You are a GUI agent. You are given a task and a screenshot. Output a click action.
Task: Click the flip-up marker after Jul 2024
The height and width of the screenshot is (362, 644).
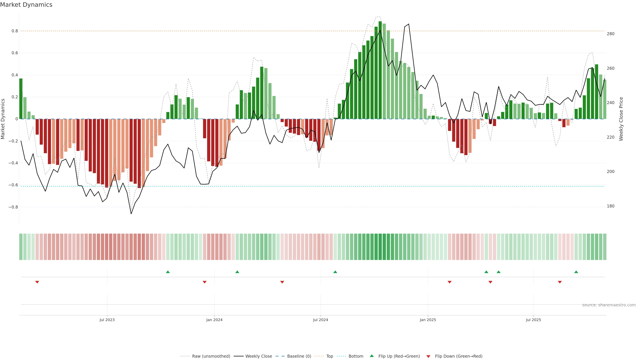coord(335,272)
